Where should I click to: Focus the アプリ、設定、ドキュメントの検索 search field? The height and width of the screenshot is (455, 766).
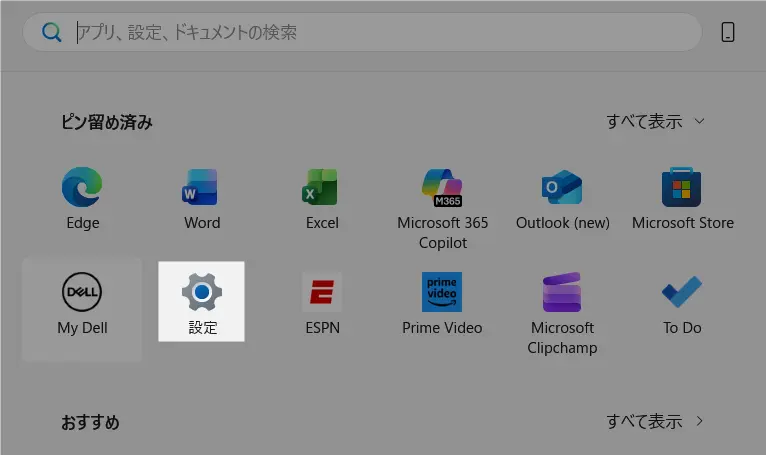[380, 32]
